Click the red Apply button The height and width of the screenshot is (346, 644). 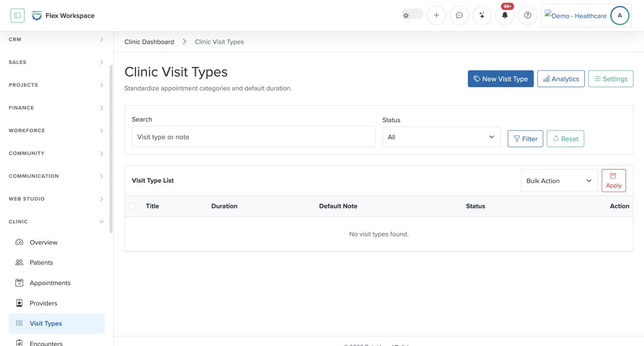tap(614, 180)
